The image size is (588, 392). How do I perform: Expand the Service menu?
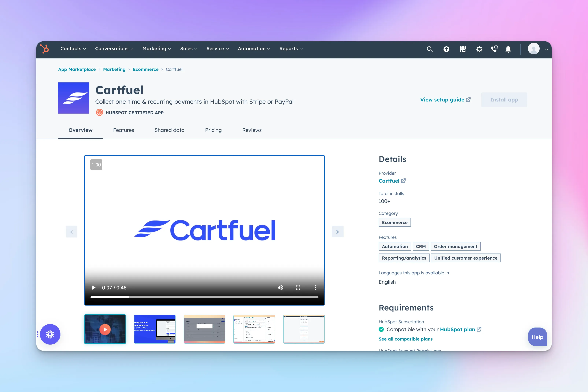(x=217, y=49)
